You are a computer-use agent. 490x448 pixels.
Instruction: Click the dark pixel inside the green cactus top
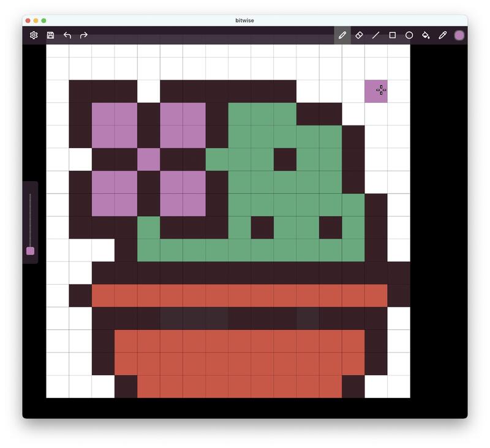(x=285, y=159)
